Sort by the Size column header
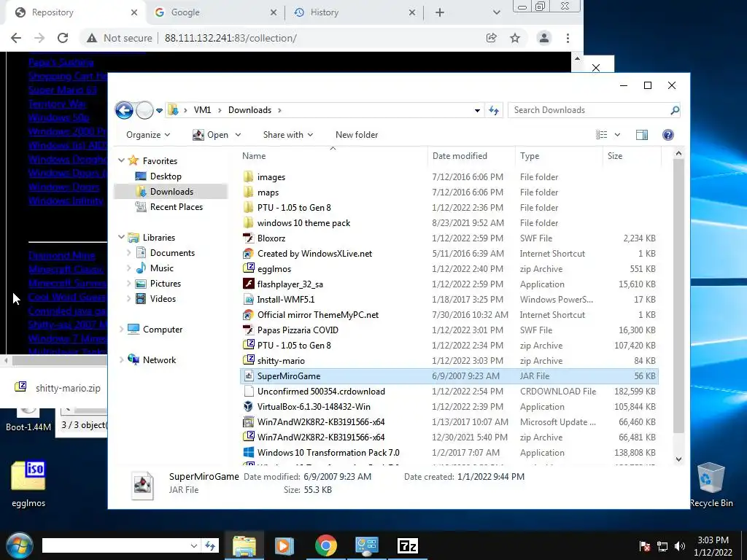Image resolution: width=747 pixels, height=560 pixels. [x=632, y=156]
